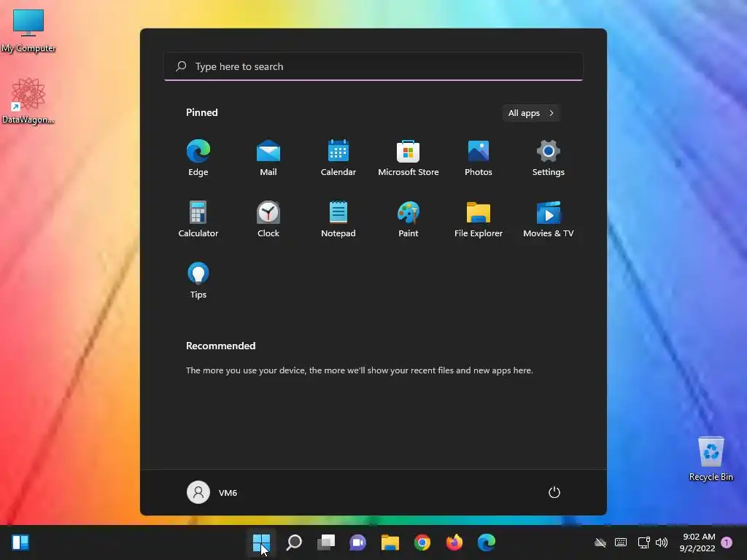The height and width of the screenshot is (560, 747).
Task: Click the power button in Start menu
Action: click(x=554, y=492)
